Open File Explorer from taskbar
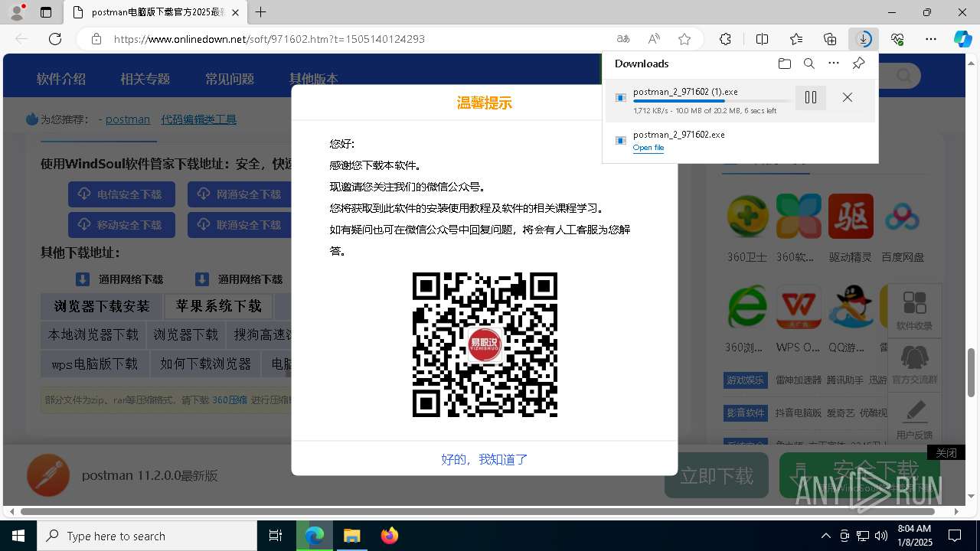 [x=351, y=536]
